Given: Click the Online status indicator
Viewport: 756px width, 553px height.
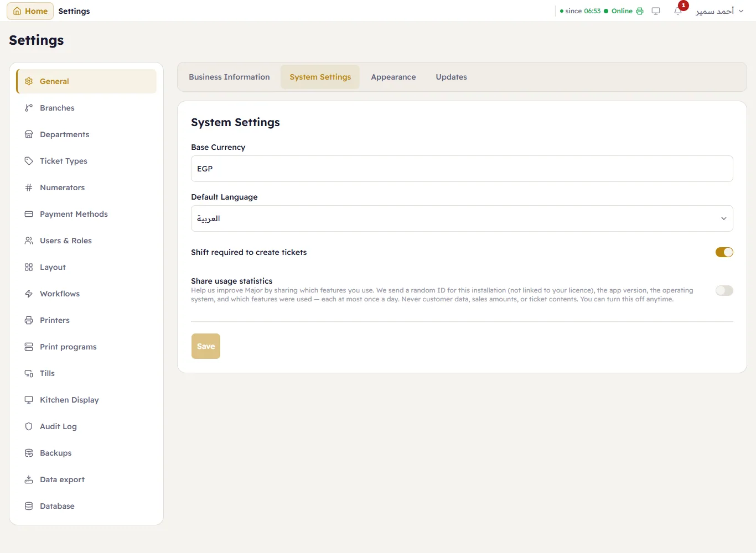Looking at the screenshot, I should pos(619,11).
